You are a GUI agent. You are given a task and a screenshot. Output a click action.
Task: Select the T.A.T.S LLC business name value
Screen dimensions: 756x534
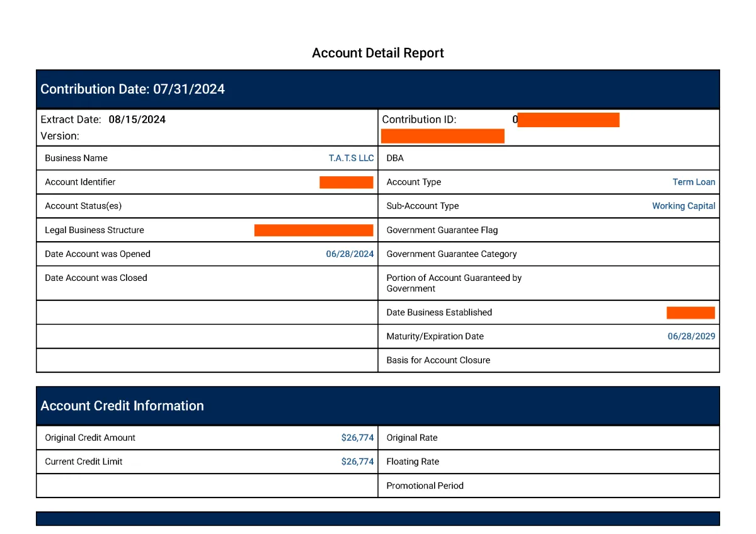click(351, 158)
